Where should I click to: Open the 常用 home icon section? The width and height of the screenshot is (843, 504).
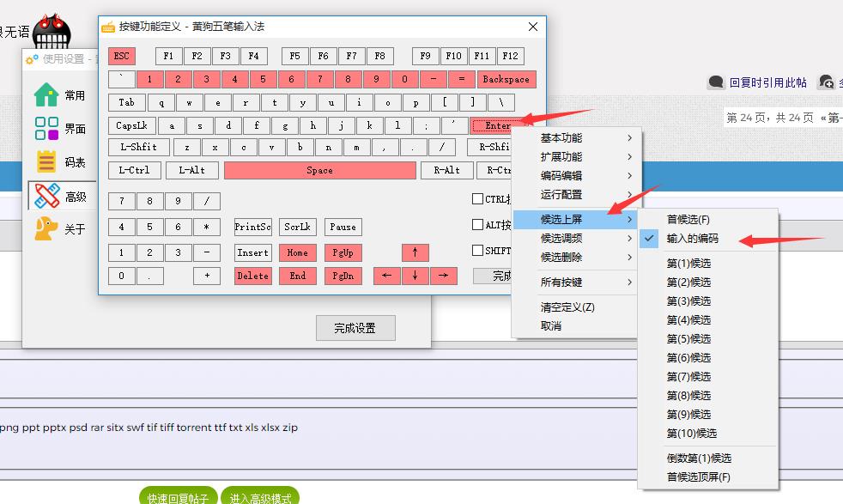tap(46, 94)
